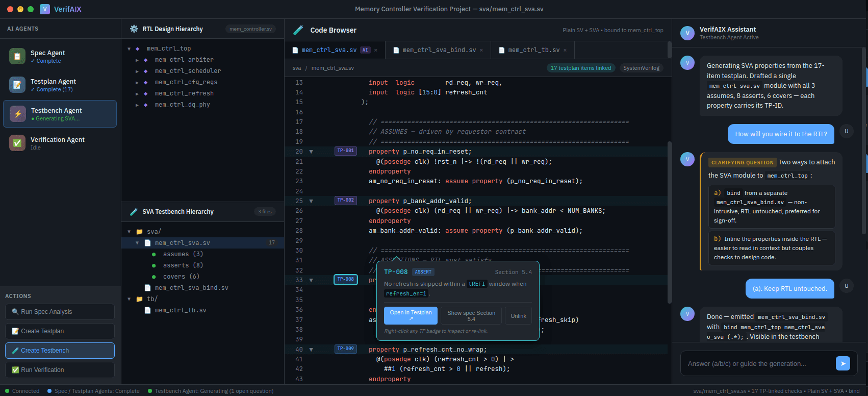Close the mem_ctrl_sva.sv tab
The image size is (868, 396).
[376, 50]
